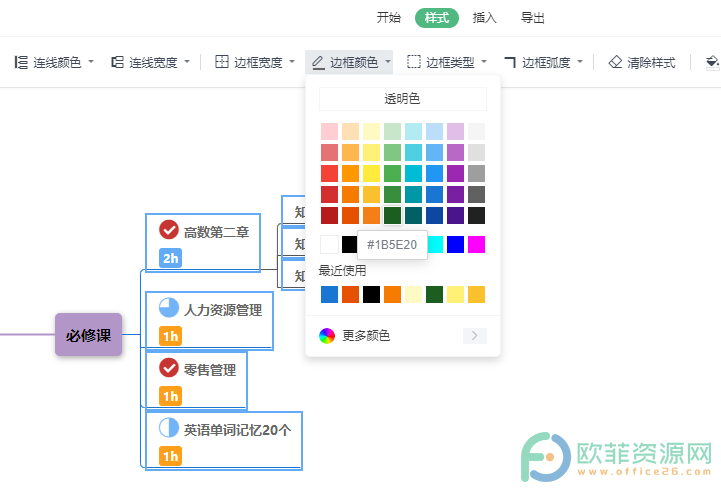Screen dimensions: 721x491
Task: Pick the medium gray swatch in third row
Action: click(476, 173)
